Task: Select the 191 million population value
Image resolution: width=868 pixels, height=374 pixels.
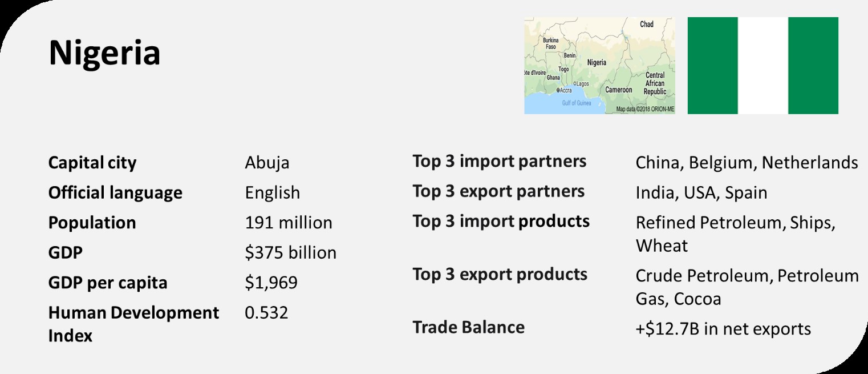Action: (x=289, y=223)
